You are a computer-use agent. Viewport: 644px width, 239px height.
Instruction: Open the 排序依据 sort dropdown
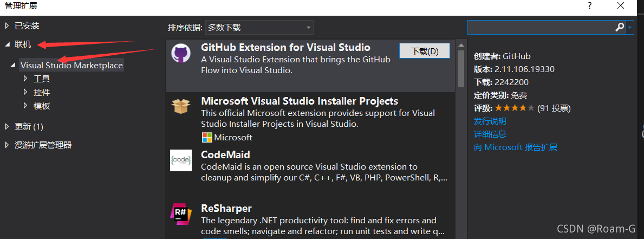pos(259,27)
